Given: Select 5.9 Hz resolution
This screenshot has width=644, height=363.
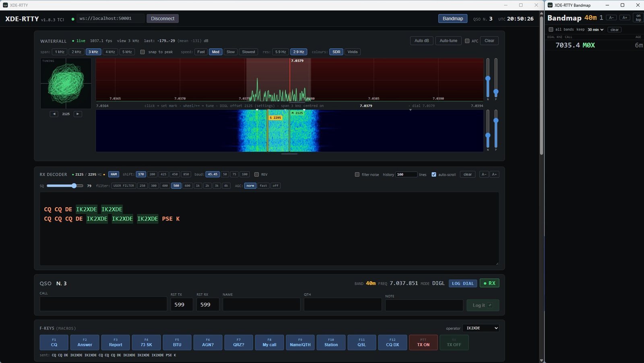Looking at the screenshot, I should pyautogui.click(x=281, y=52).
